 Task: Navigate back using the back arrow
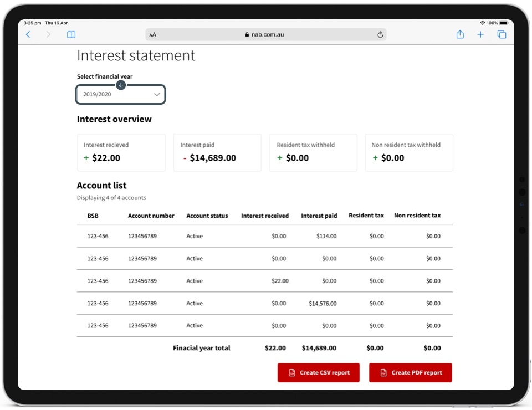pyautogui.click(x=28, y=34)
